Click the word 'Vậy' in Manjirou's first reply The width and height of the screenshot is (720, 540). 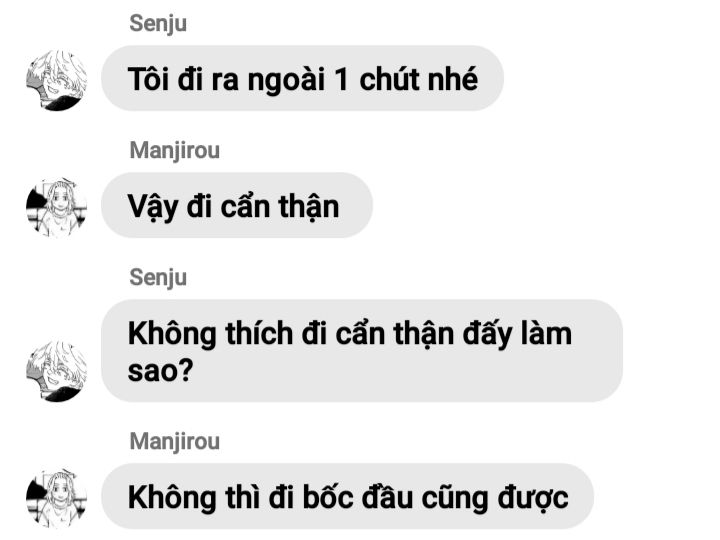[x=152, y=208]
